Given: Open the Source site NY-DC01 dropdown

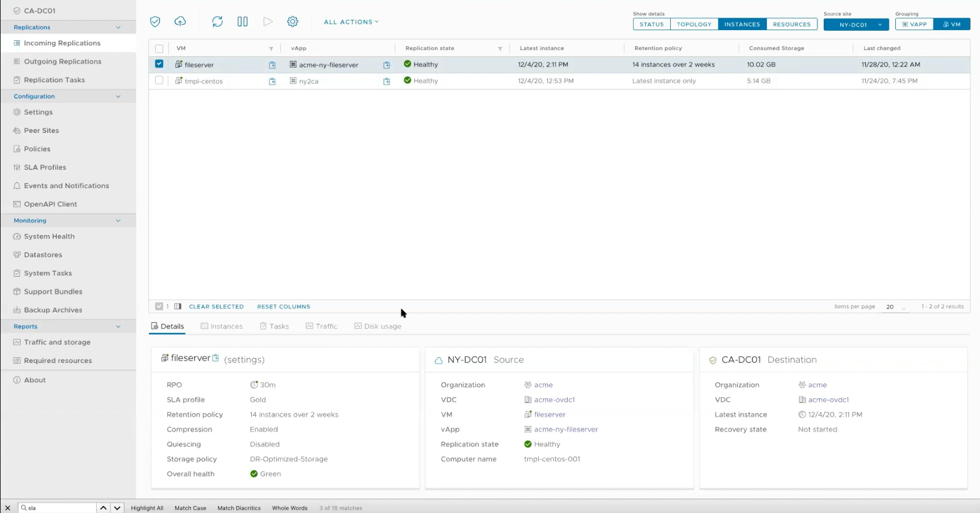Looking at the screenshot, I should [856, 24].
